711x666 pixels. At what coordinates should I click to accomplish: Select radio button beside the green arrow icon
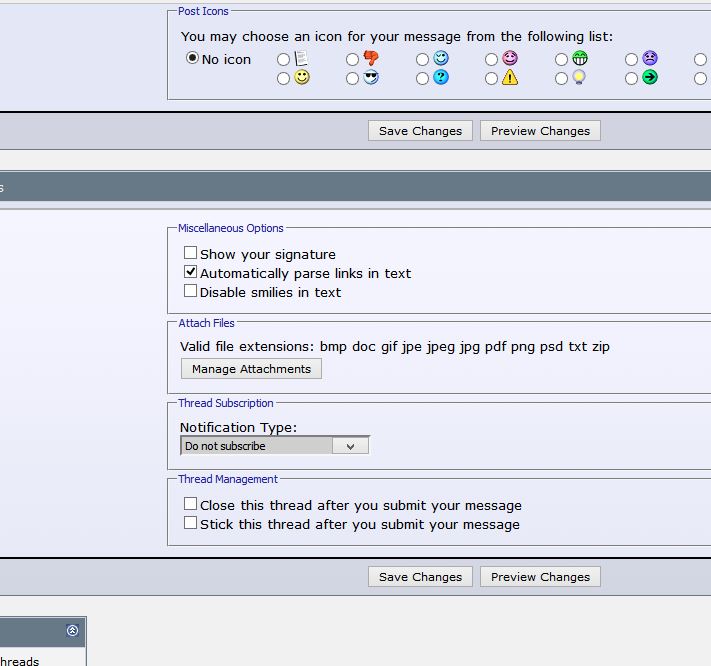pos(631,79)
